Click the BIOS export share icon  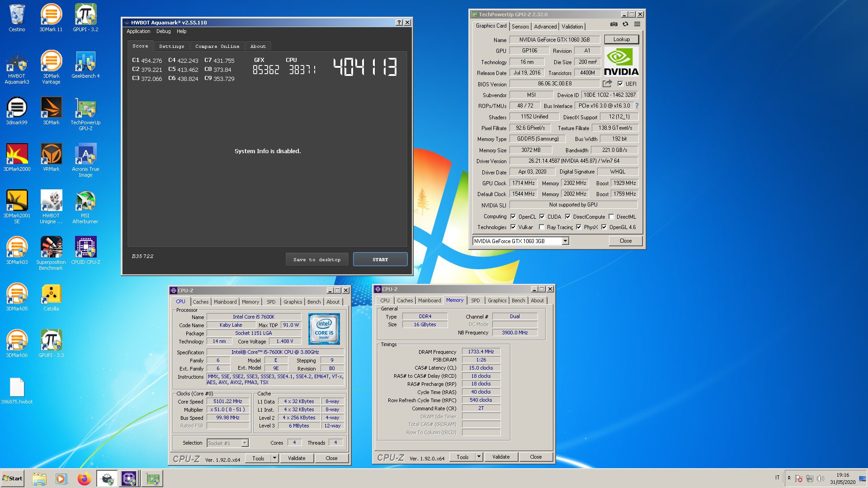(x=607, y=84)
